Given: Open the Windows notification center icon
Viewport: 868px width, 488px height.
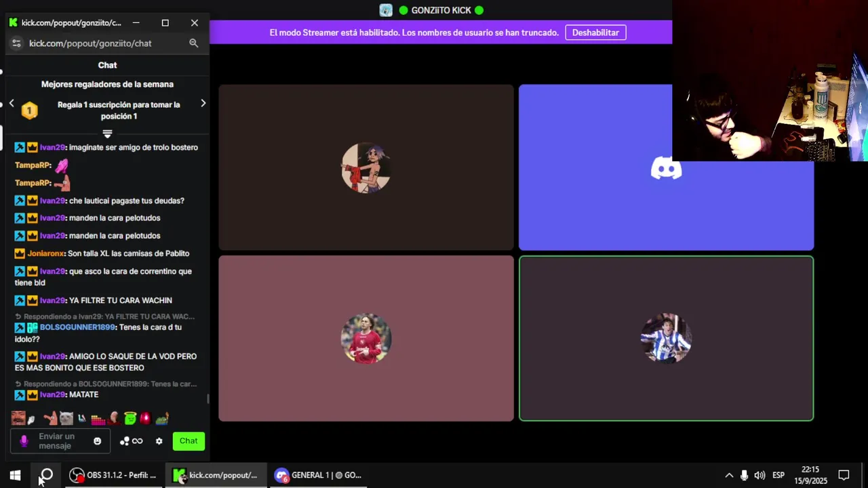Looking at the screenshot, I should tap(844, 475).
